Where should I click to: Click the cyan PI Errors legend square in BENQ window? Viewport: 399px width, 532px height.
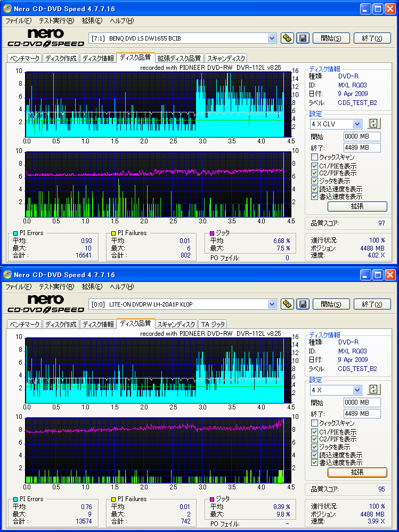coord(15,233)
